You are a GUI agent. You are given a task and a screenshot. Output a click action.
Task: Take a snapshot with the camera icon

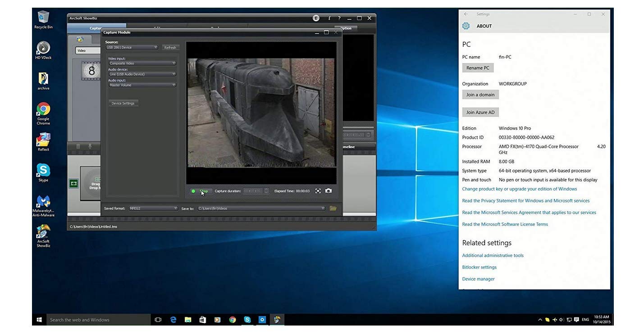[x=329, y=191]
